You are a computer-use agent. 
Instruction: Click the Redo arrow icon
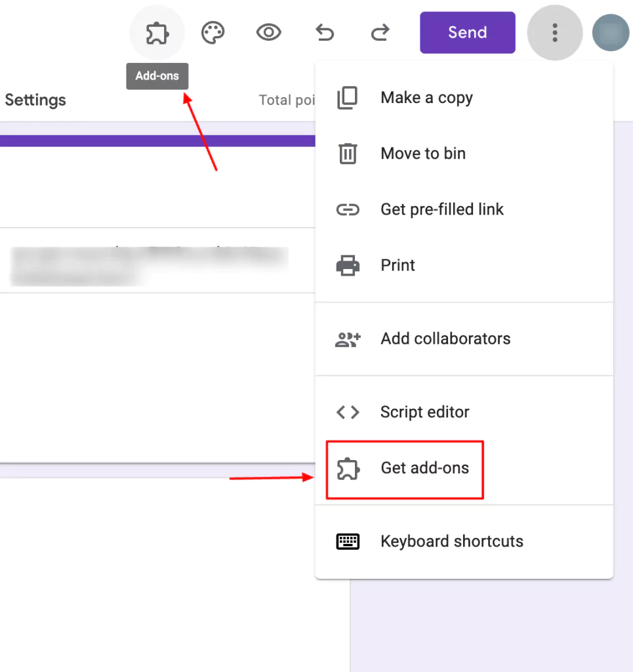coord(380,32)
